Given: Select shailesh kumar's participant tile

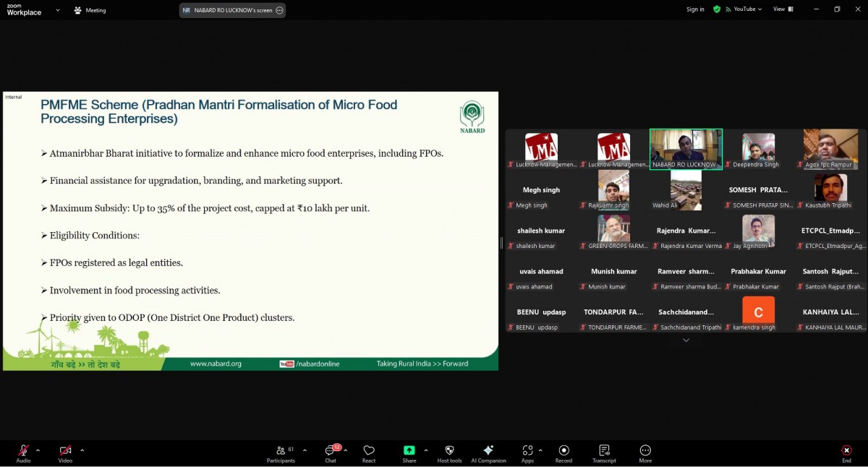Looking at the screenshot, I should [x=541, y=231].
